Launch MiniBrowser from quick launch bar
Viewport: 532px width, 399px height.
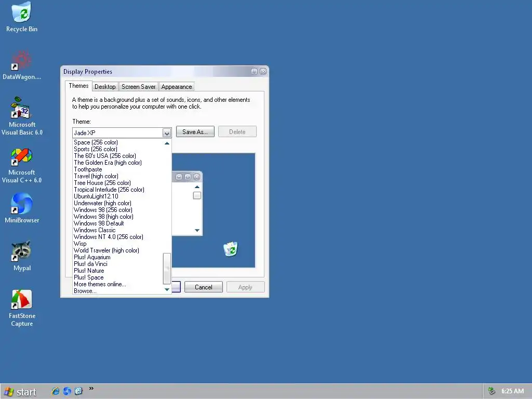[67, 391]
